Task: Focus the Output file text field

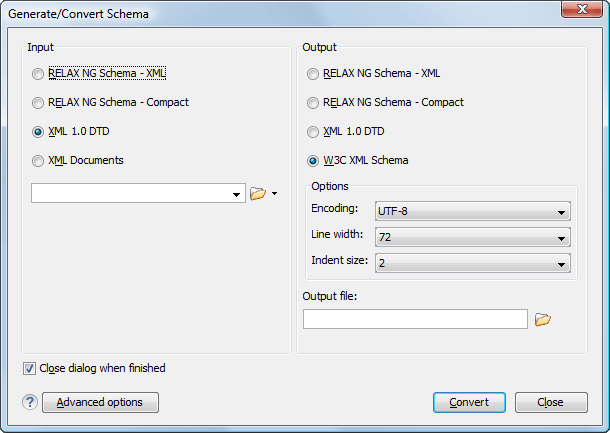Action: (x=415, y=319)
